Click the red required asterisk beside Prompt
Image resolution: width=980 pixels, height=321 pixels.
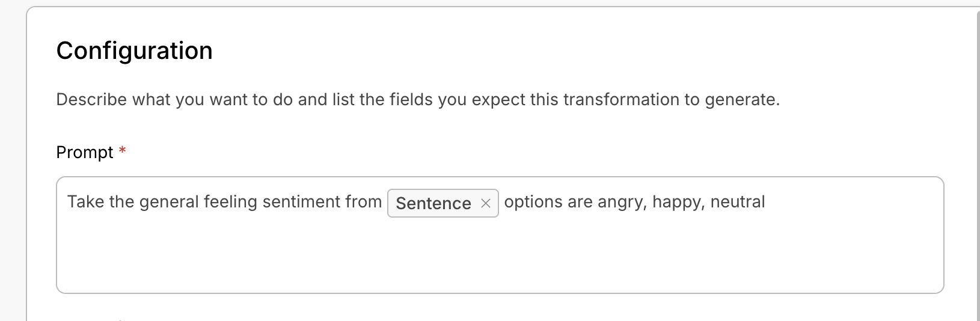(x=122, y=150)
